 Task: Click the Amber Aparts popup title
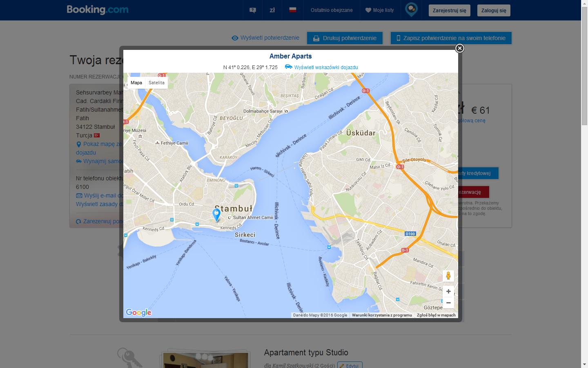(291, 56)
